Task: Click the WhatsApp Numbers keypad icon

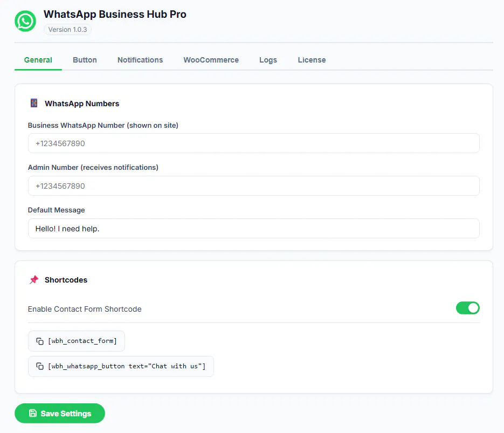Action: [x=34, y=103]
